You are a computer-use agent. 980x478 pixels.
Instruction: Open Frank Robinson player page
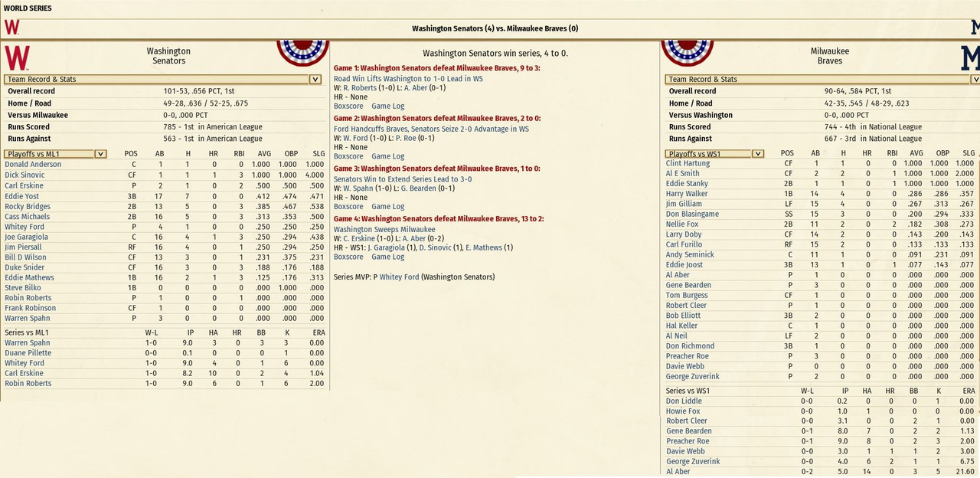(30, 309)
